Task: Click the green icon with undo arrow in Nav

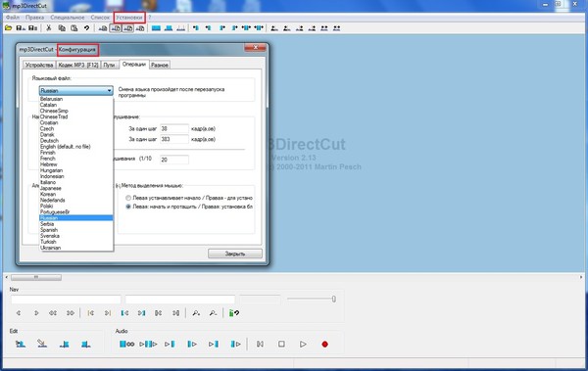Action: (234, 313)
